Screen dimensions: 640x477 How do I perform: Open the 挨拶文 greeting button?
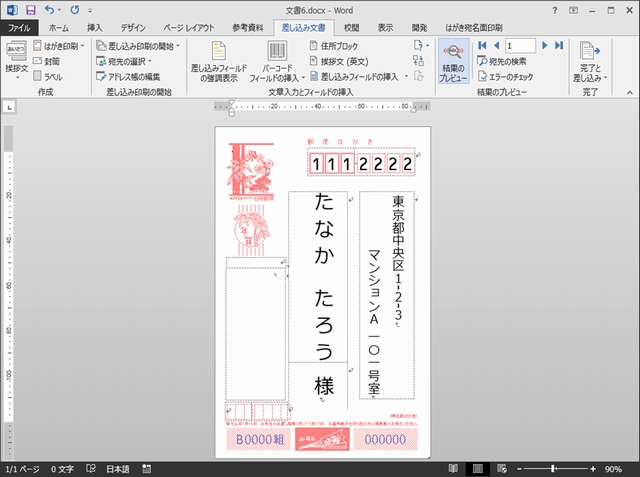pos(16,60)
